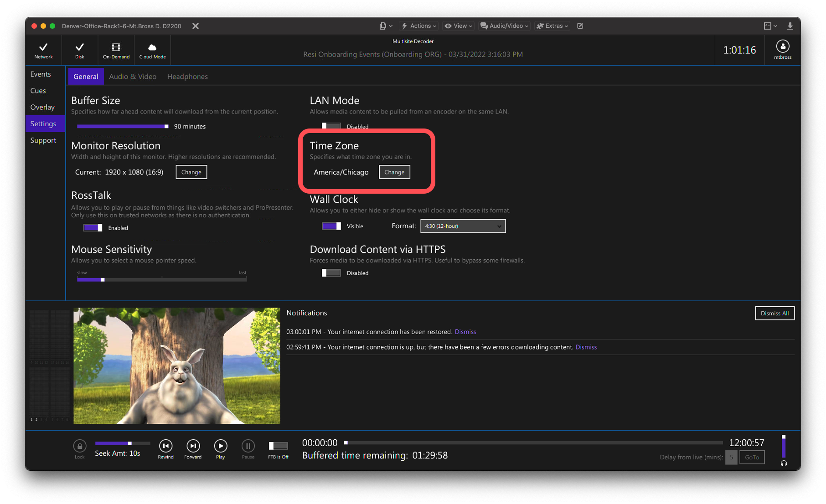
Task: Open the mtbross user profile icon
Action: click(782, 46)
